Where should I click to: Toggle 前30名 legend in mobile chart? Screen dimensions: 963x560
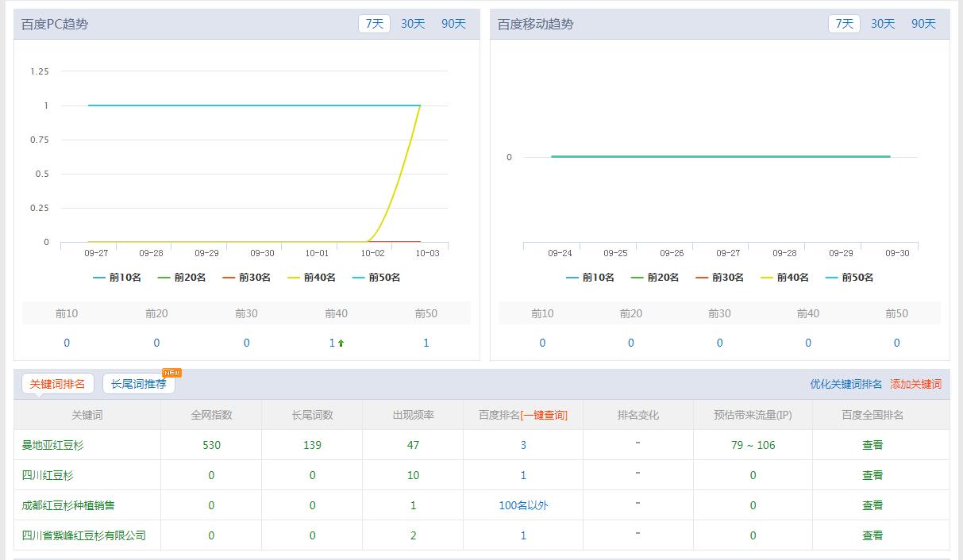click(720, 278)
